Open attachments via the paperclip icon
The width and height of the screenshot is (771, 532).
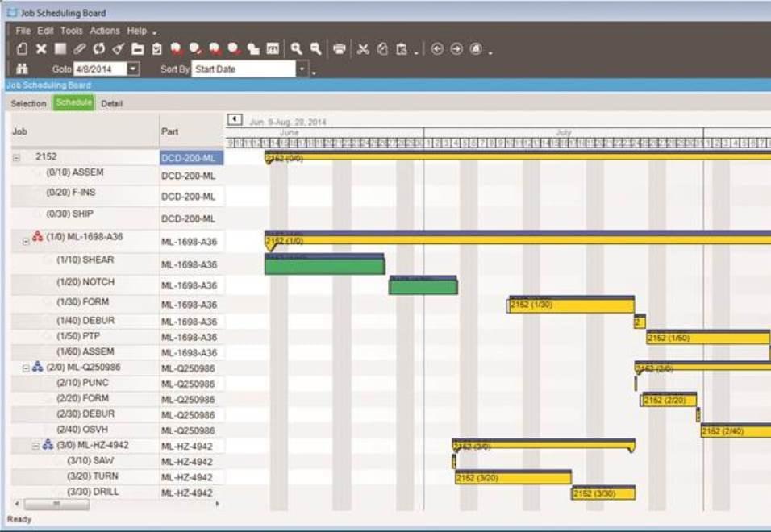(x=79, y=49)
